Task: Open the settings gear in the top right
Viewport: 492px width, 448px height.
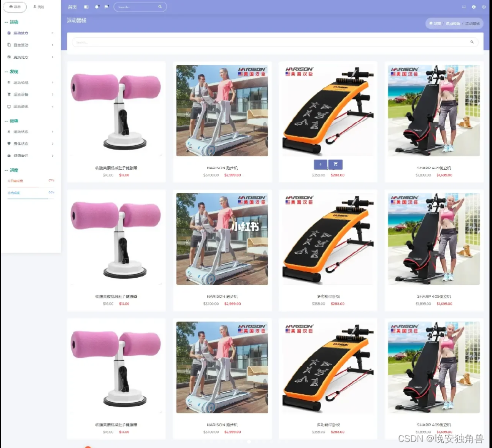Action: click(x=474, y=7)
